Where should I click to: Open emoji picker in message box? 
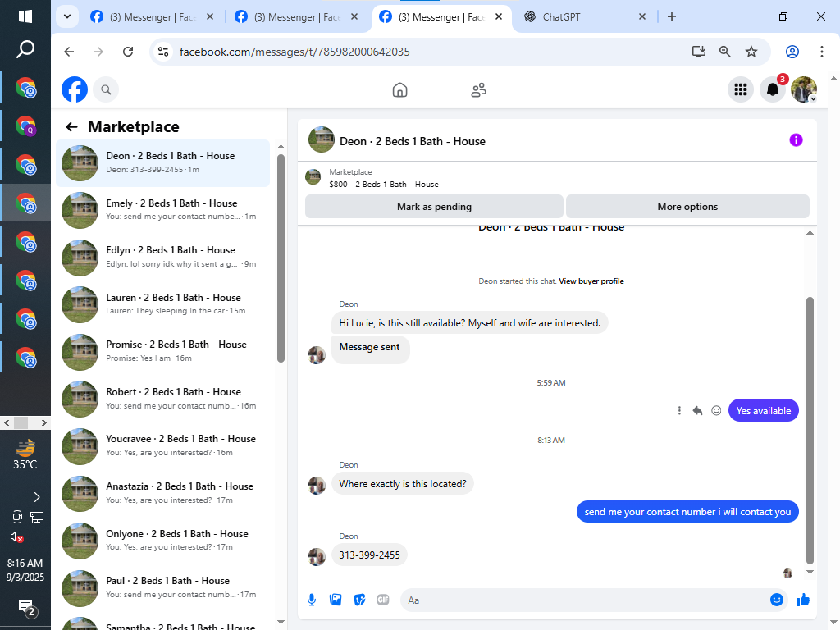tap(776, 600)
